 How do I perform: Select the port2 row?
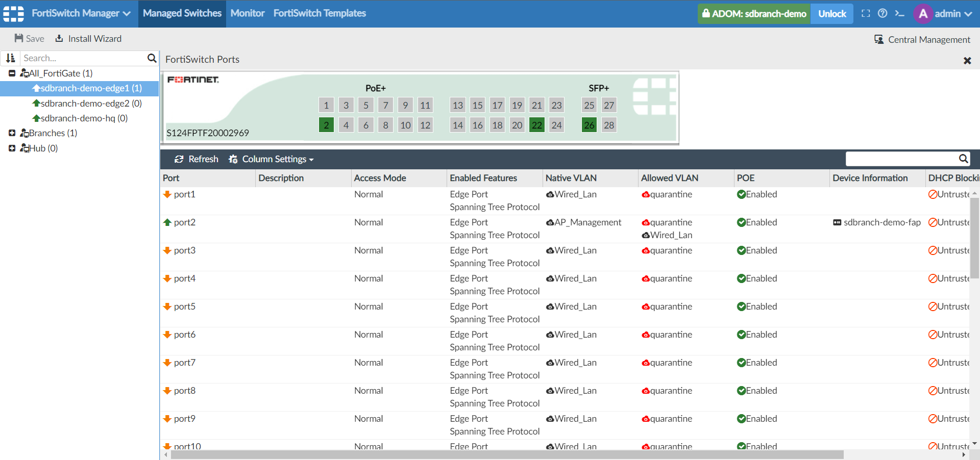point(565,229)
